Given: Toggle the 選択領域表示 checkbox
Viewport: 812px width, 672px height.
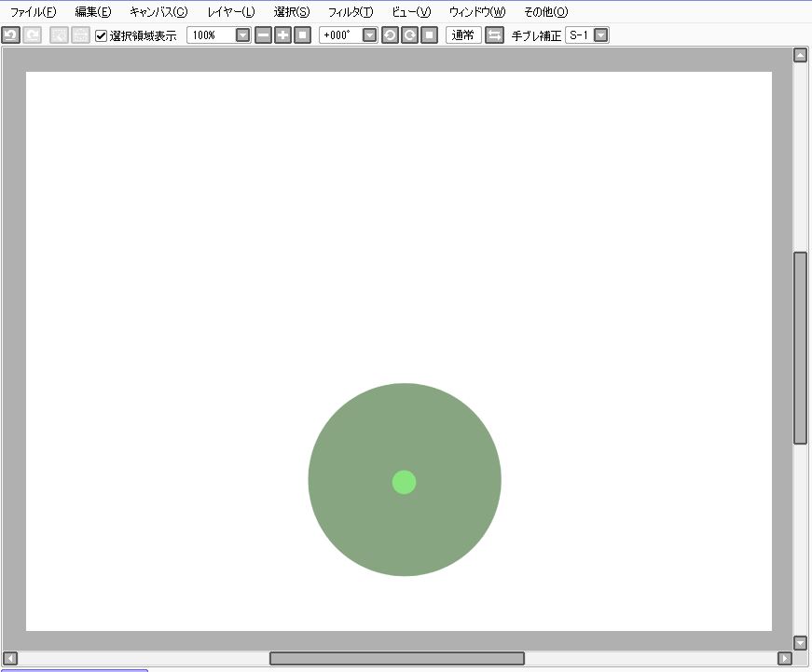Looking at the screenshot, I should click(x=102, y=35).
